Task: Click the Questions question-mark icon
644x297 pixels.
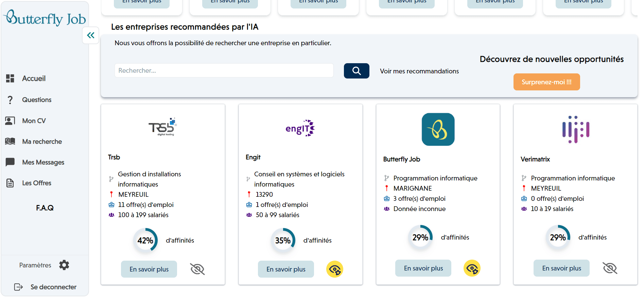Action: click(10, 100)
